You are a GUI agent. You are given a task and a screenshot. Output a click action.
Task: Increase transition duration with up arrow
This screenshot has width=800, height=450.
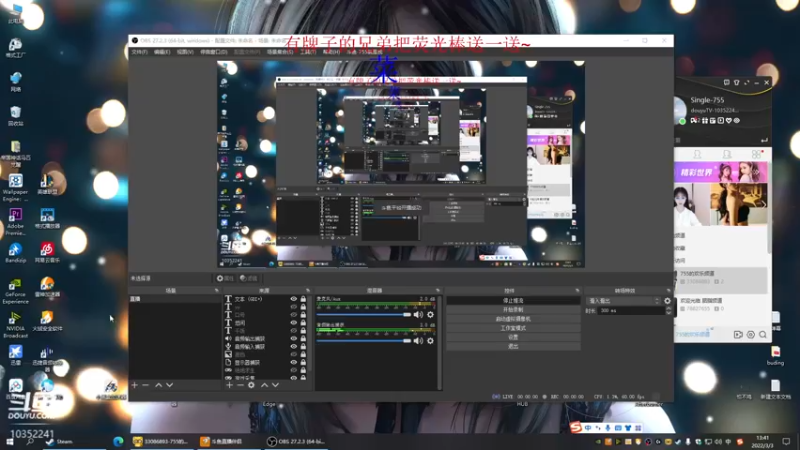tap(668, 309)
